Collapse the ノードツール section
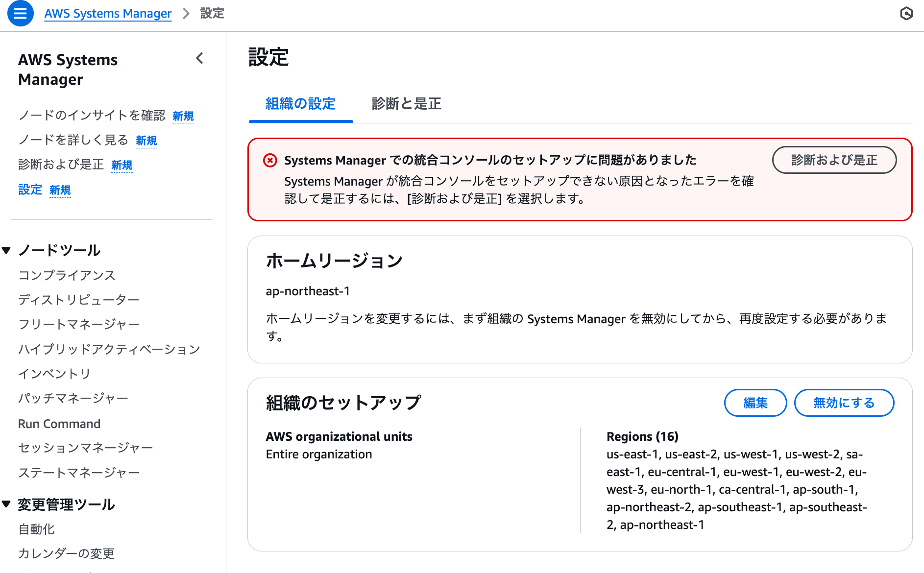The image size is (924, 573). pos(7,250)
